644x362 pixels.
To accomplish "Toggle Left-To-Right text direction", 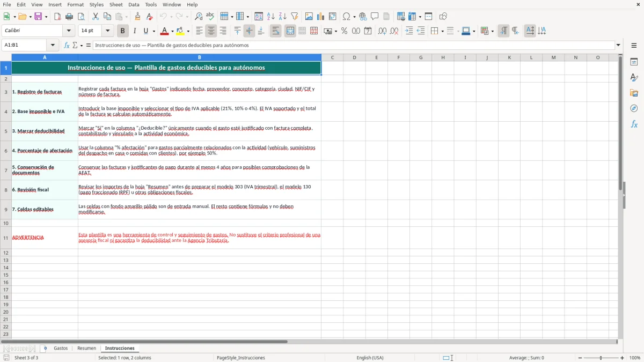I will pyautogui.click(x=503, y=31).
